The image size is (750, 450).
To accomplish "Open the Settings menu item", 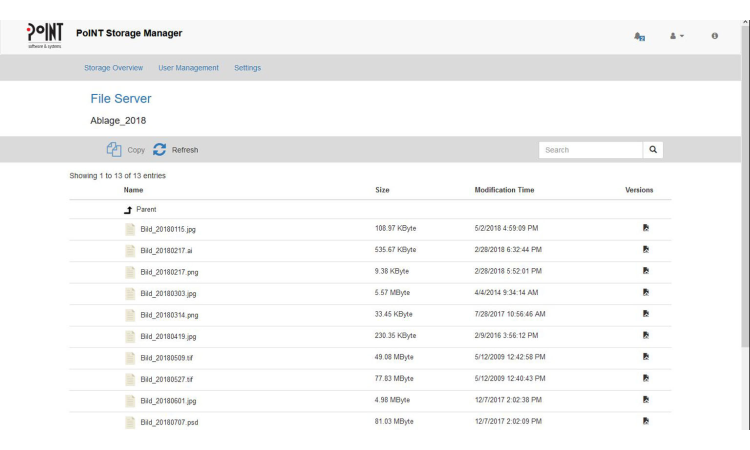I will pos(247,68).
